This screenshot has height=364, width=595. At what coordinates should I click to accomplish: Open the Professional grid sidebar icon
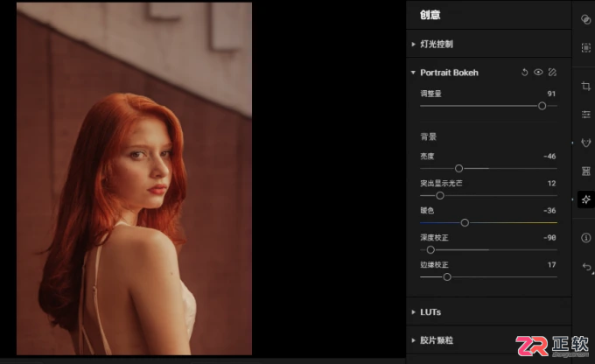point(586,171)
